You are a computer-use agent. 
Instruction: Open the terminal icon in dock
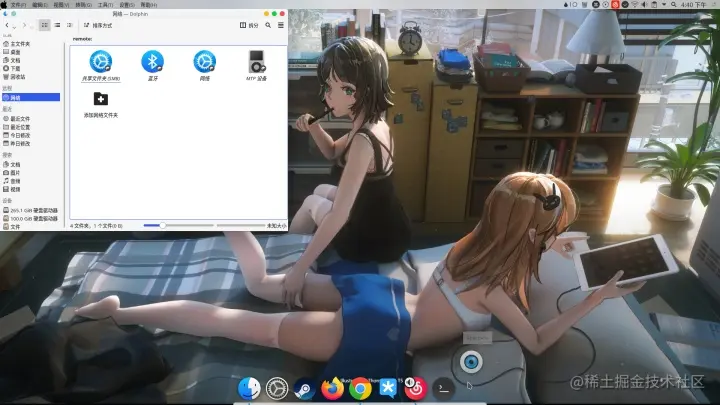pos(444,388)
